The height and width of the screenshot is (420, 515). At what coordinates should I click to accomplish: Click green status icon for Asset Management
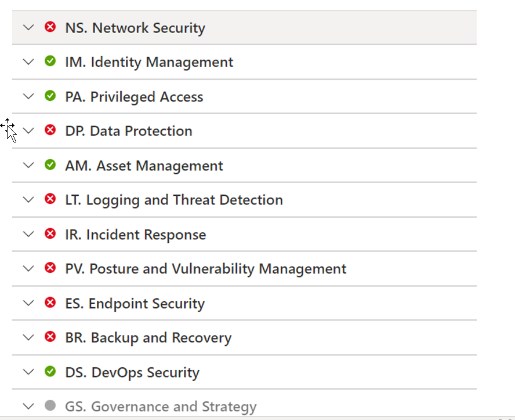(x=50, y=165)
